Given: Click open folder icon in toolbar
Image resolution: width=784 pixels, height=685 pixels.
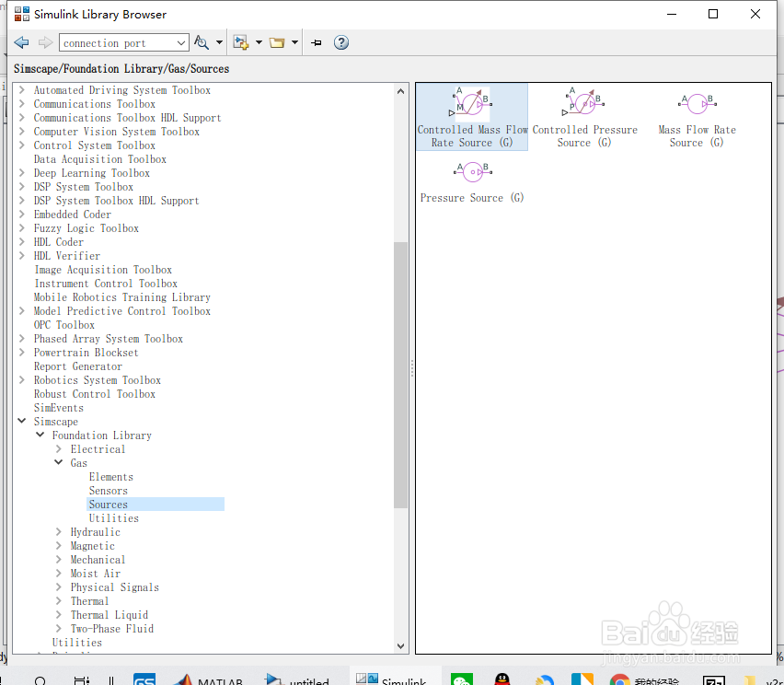Looking at the screenshot, I should (x=277, y=42).
